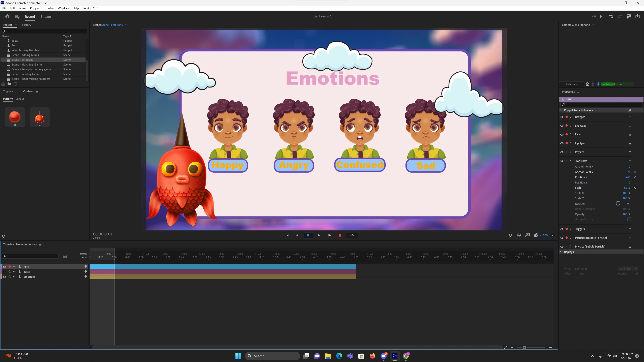This screenshot has width=644, height=362.
Task: Toggle visibility of the Lip Sync behavior
Action: coord(562,143)
